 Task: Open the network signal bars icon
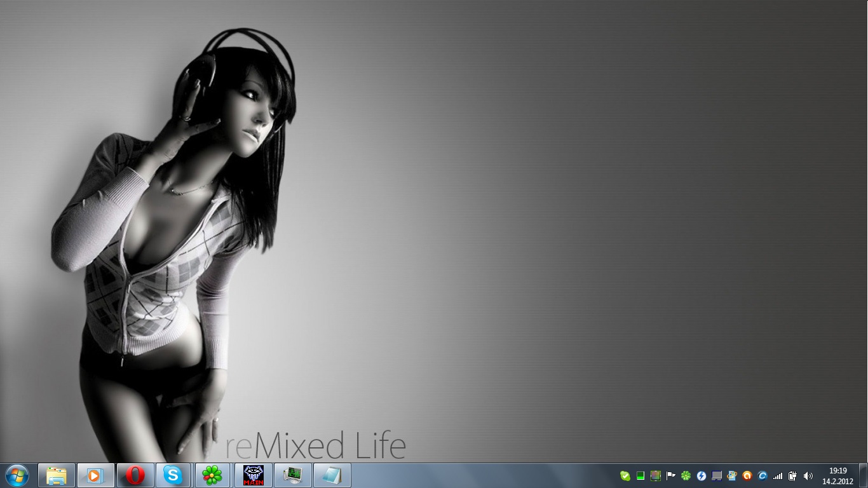778,476
